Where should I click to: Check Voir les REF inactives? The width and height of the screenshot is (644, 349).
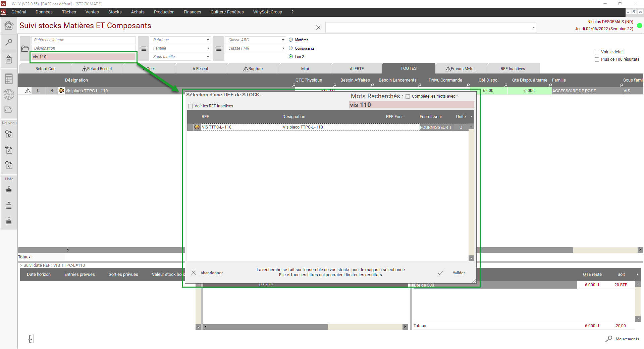coord(191,106)
